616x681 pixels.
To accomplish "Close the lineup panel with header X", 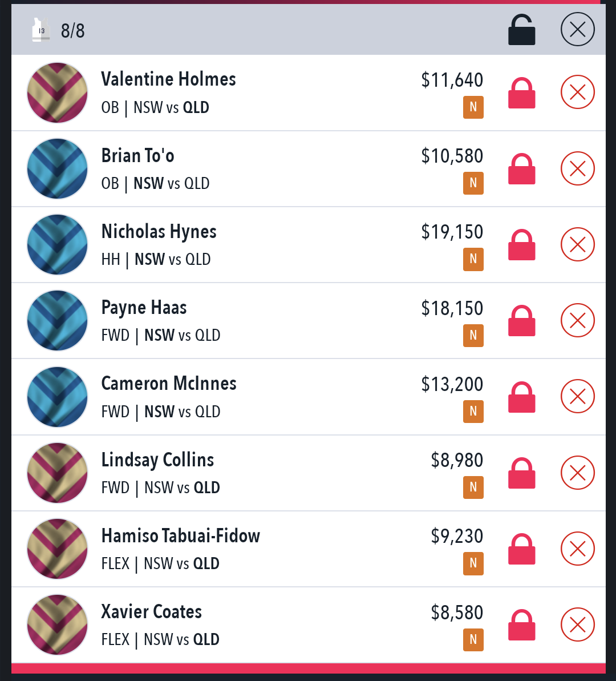I will click(577, 30).
